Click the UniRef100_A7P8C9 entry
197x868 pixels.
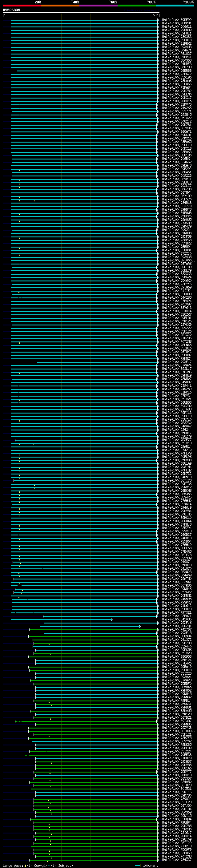point(176,758)
